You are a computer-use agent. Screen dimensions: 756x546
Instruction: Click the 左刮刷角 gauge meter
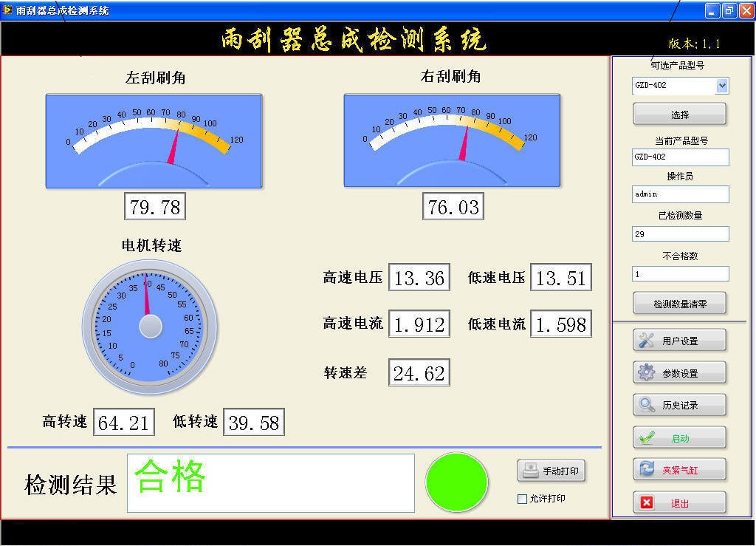pyautogui.click(x=154, y=140)
